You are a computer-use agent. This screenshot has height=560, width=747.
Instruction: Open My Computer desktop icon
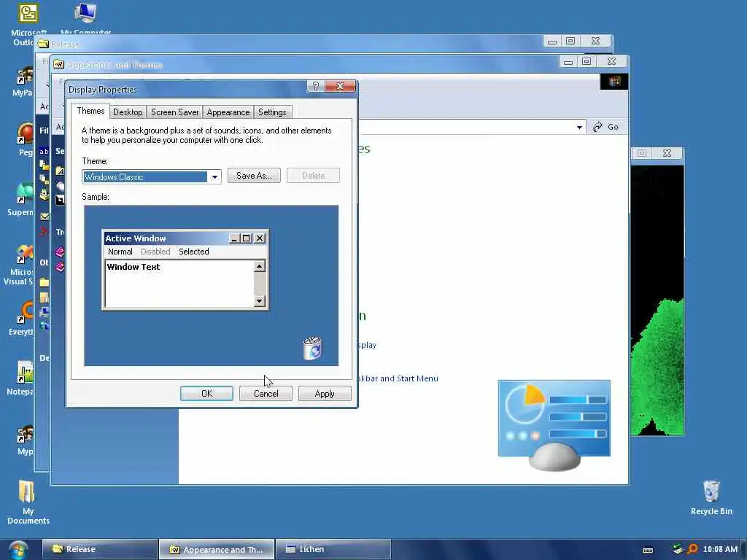(x=86, y=17)
